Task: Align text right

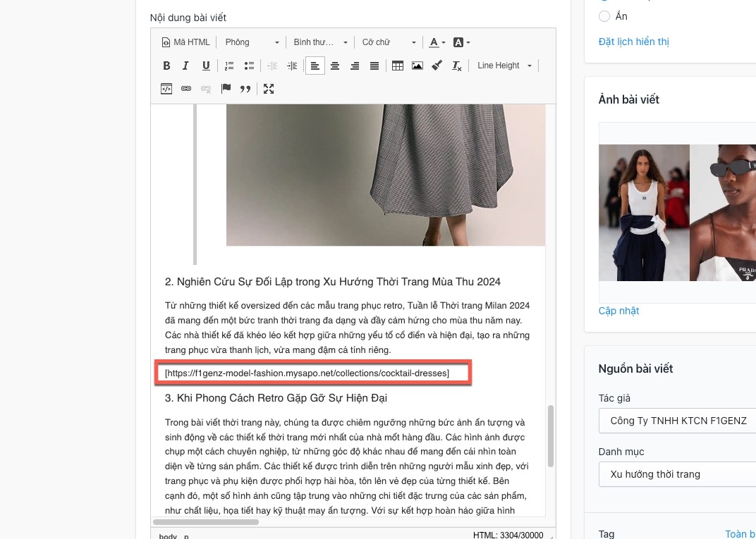Action: (x=355, y=66)
